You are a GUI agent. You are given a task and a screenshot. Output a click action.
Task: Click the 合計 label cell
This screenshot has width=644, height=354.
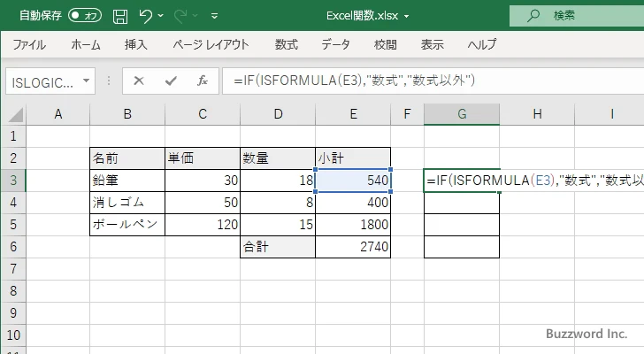278,247
